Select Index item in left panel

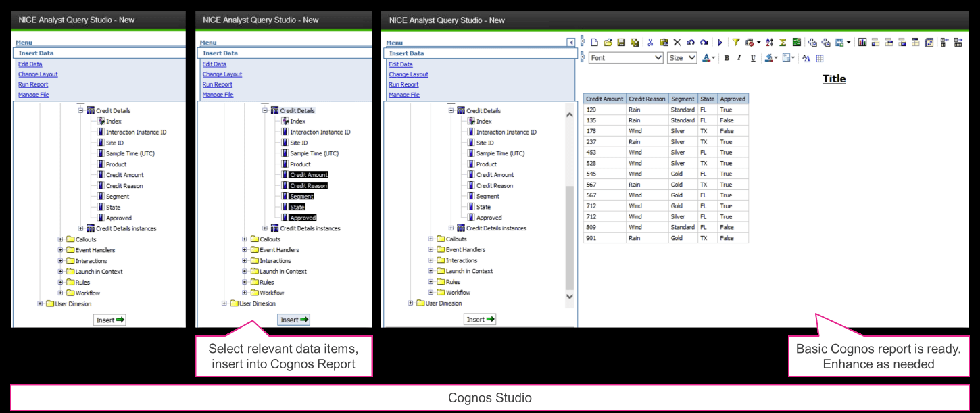pyautogui.click(x=114, y=121)
